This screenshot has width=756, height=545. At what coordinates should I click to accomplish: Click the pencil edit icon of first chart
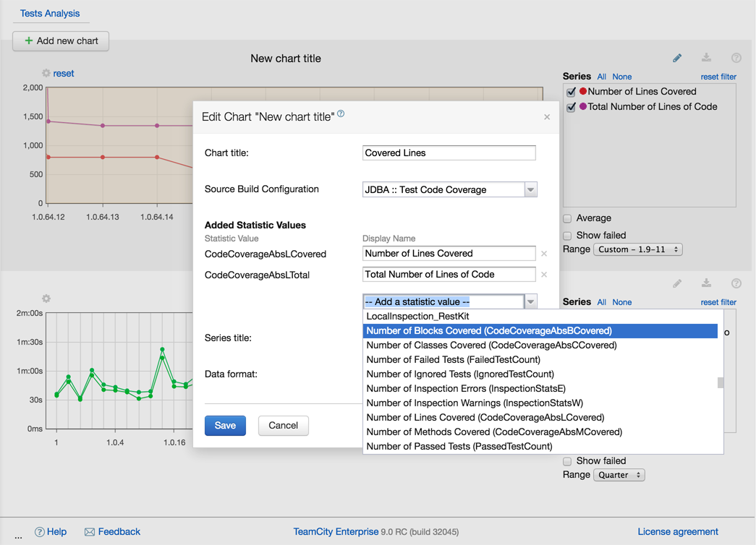(x=677, y=58)
